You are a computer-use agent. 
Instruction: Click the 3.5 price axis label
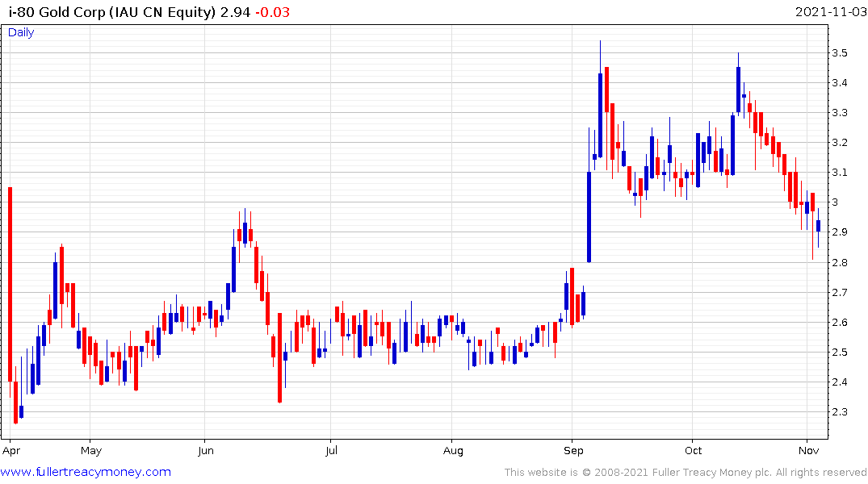[x=840, y=53]
